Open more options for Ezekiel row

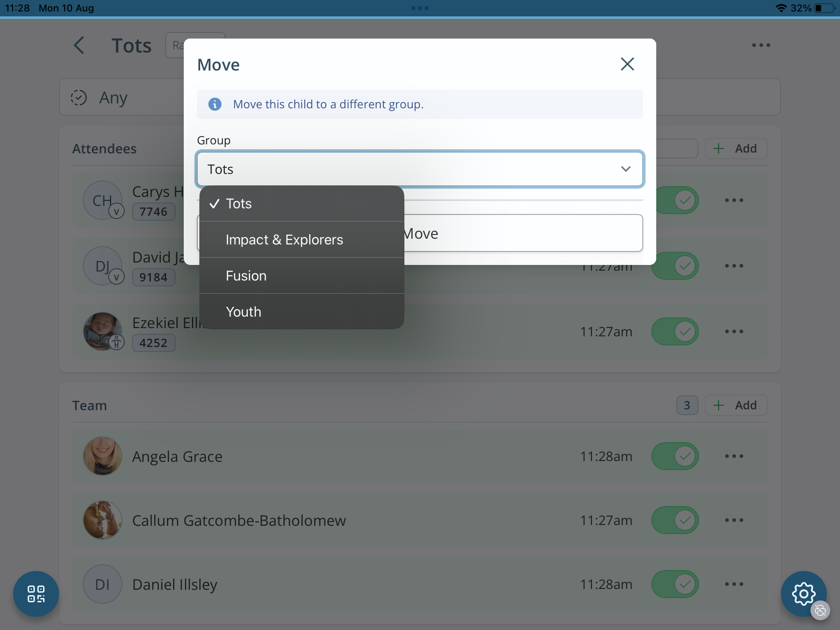pyautogui.click(x=734, y=331)
